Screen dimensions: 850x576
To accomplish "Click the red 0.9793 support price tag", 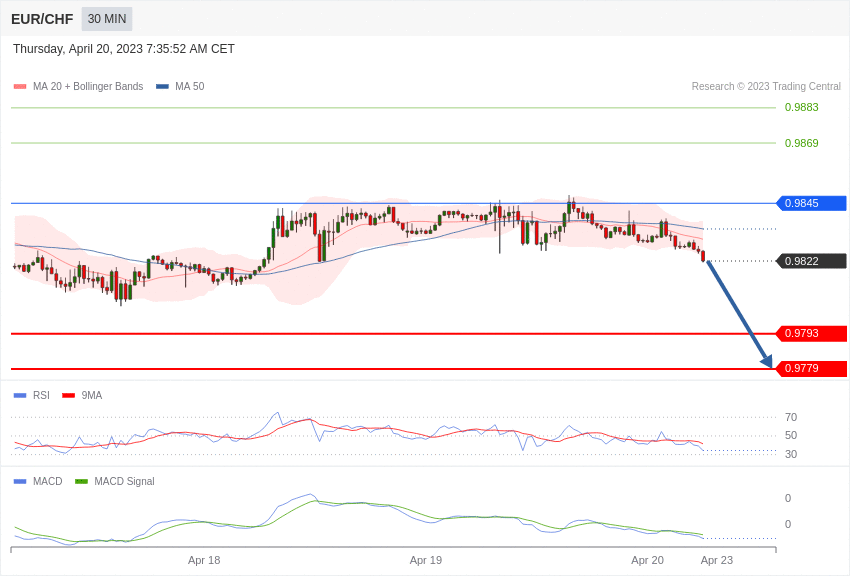I will [812, 333].
